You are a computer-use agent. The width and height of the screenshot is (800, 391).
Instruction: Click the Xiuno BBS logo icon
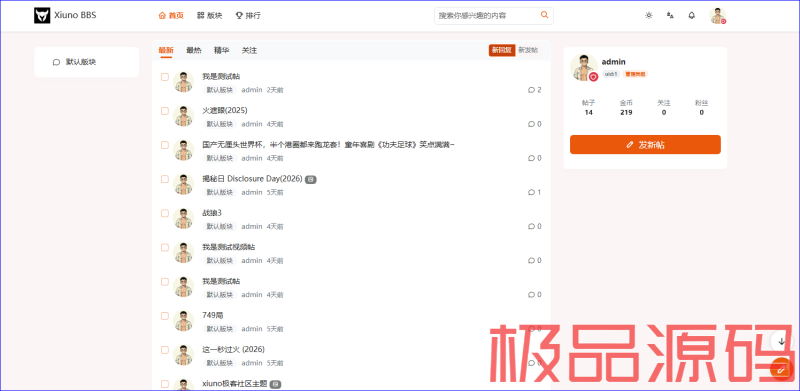pos(42,15)
